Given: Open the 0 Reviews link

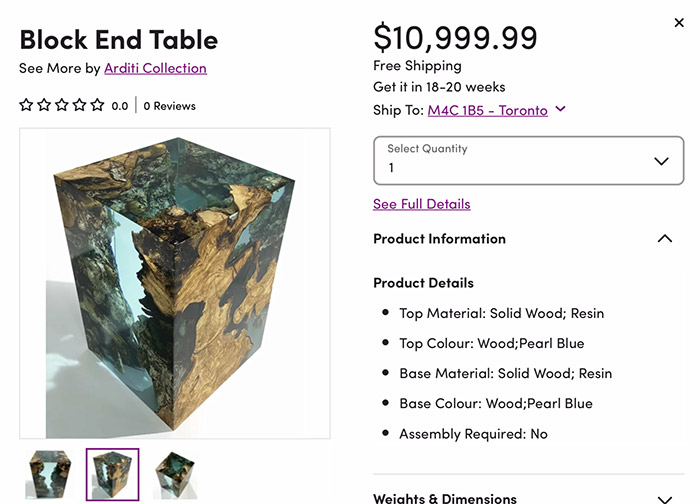Looking at the screenshot, I should pyautogui.click(x=170, y=106).
